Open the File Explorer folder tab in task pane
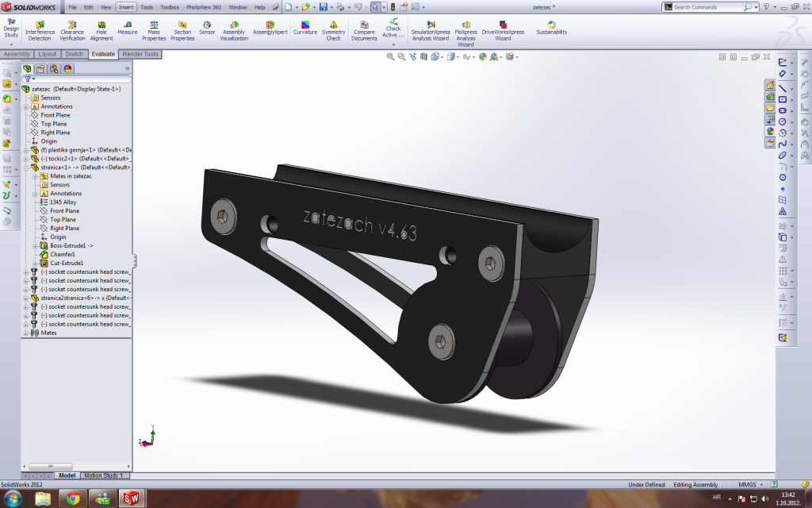This screenshot has width=812, height=508. tap(770, 108)
